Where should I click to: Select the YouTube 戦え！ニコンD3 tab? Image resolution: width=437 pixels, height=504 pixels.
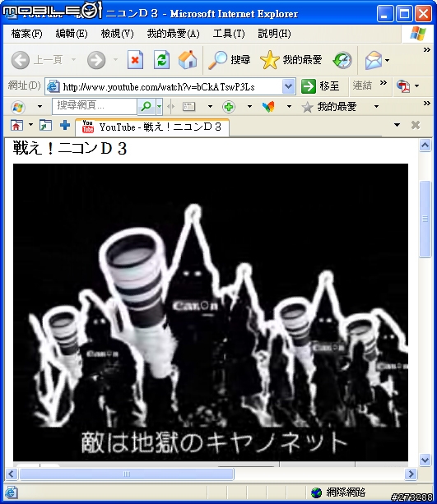pos(152,127)
